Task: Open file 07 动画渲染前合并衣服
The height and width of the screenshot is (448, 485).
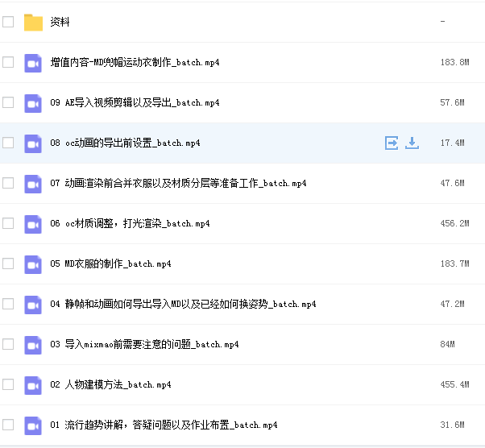Action: click(x=177, y=183)
